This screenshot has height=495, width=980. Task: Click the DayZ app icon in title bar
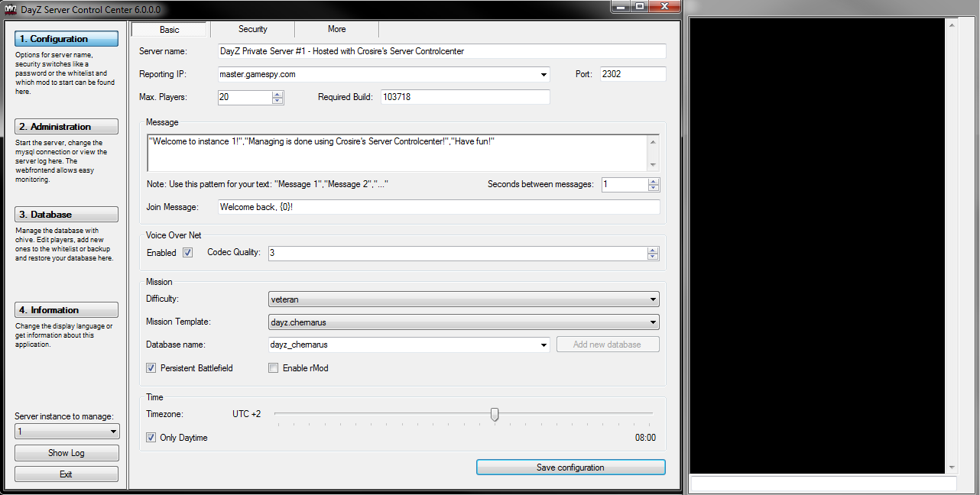(11, 9)
